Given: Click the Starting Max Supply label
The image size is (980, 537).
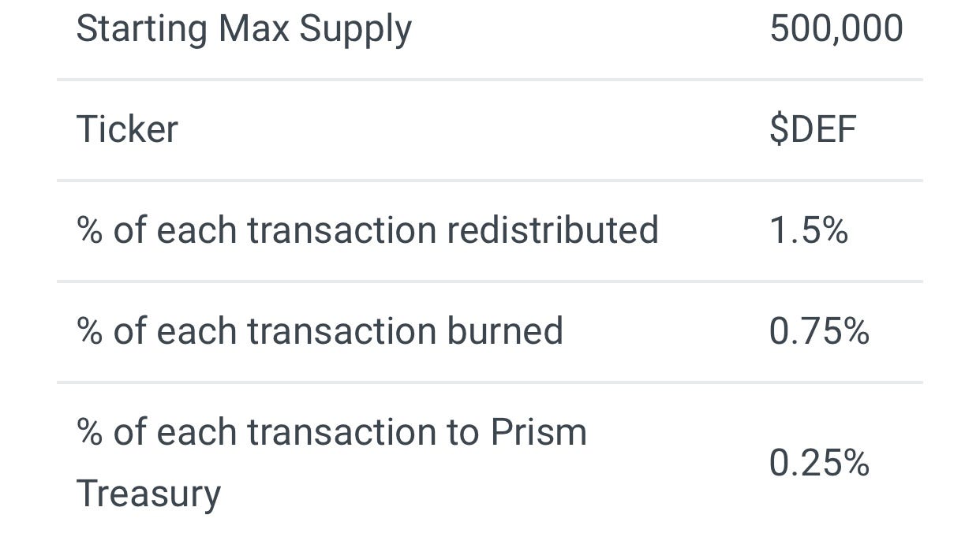Looking at the screenshot, I should (x=243, y=29).
